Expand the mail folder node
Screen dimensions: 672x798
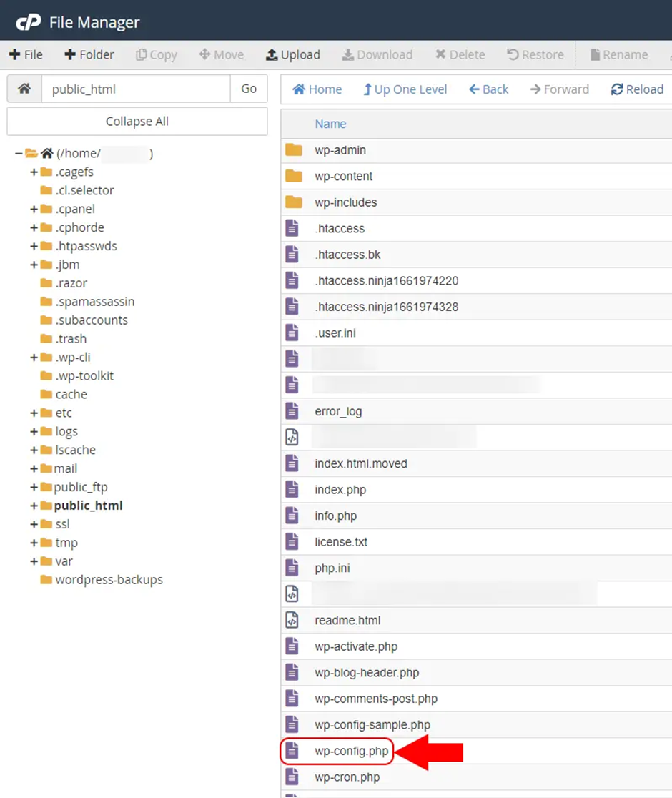[x=34, y=468]
